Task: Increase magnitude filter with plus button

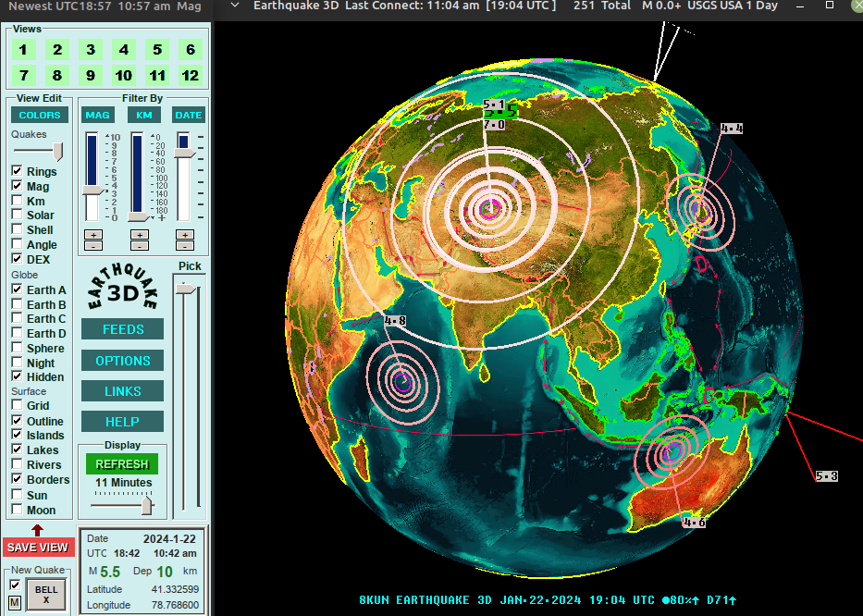Action: [93, 235]
